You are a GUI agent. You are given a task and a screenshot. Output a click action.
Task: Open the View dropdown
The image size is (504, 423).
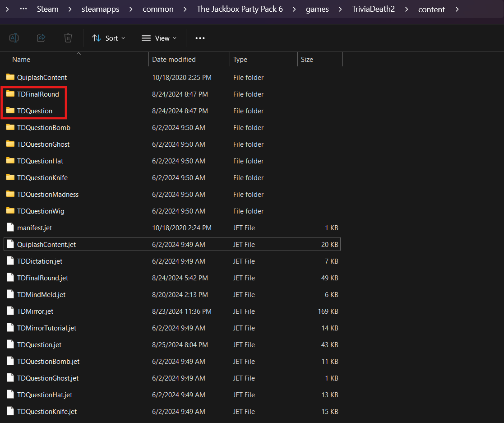(x=159, y=38)
